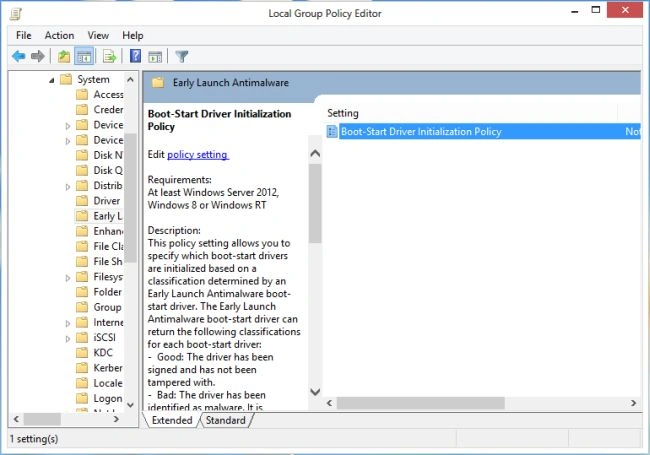The image size is (650, 455).
Task: Expand the Filesys folder node
Action: pos(68,278)
